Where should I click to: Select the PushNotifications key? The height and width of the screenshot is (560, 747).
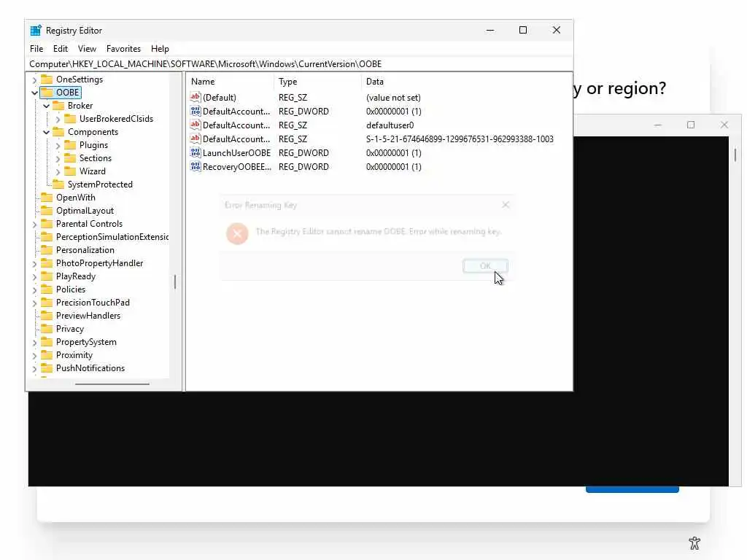click(90, 368)
